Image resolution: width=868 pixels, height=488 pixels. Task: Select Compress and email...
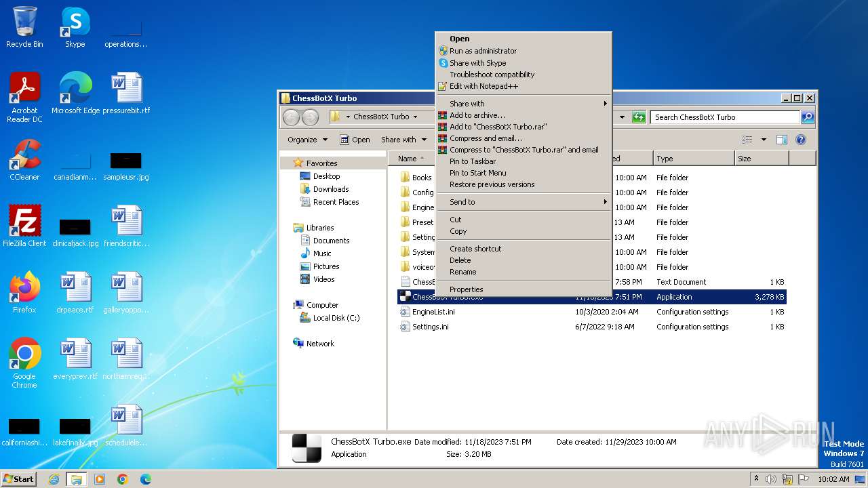coord(524,138)
